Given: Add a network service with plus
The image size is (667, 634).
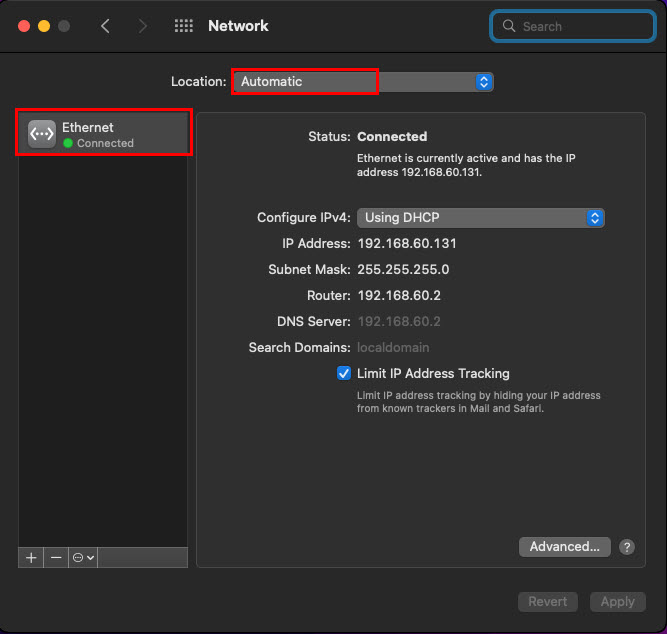Looking at the screenshot, I should click(x=31, y=557).
